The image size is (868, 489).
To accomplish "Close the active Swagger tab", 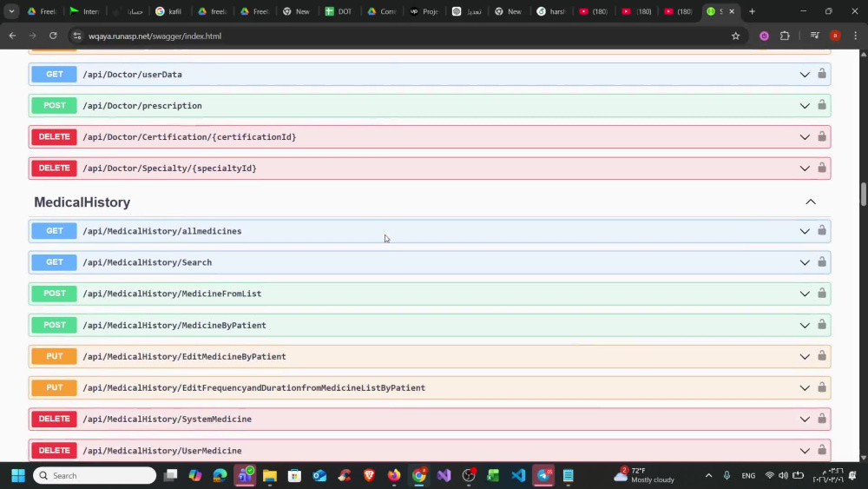I will click(732, 11).
